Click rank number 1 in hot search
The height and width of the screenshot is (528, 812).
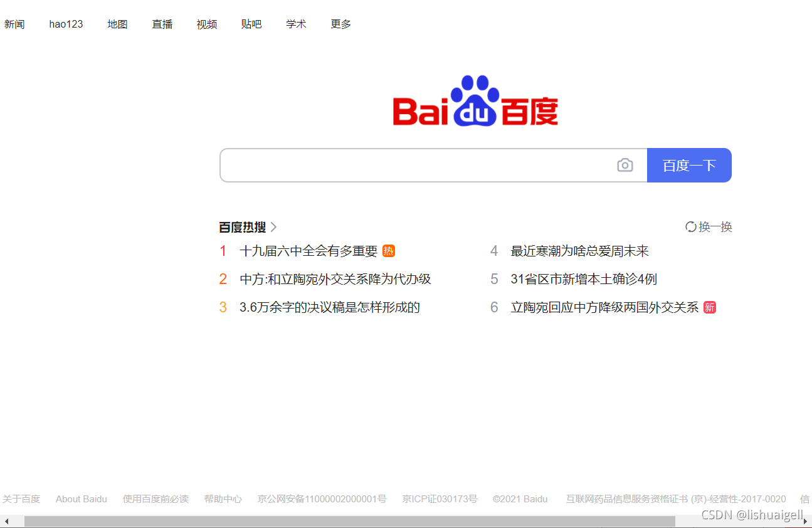223,251
